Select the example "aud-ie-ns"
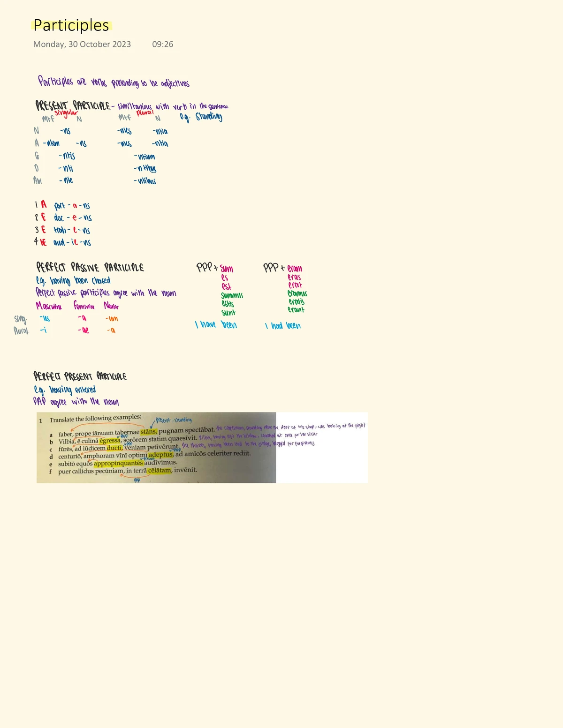 pos(72,242)
